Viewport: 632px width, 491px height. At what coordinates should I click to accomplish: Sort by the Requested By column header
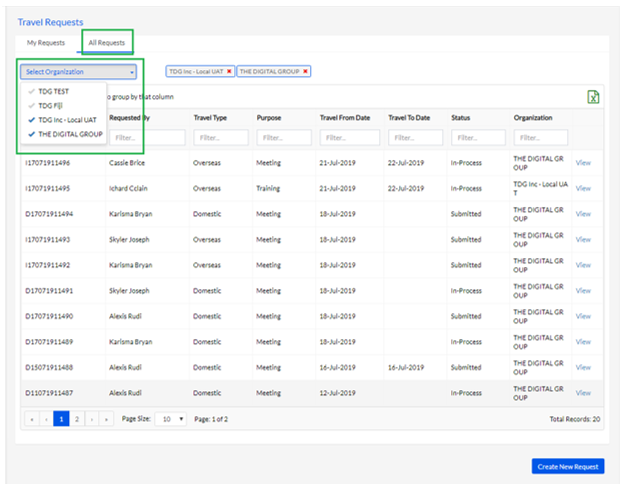coord(129,118)
